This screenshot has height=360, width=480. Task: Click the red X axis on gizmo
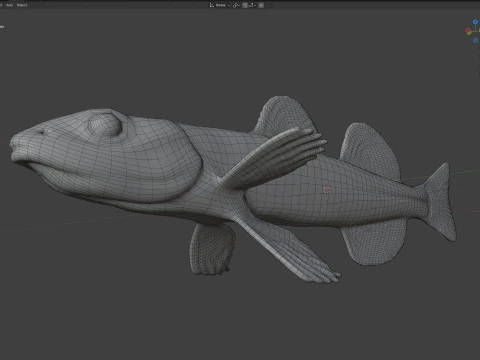click(x=468, y=30)
